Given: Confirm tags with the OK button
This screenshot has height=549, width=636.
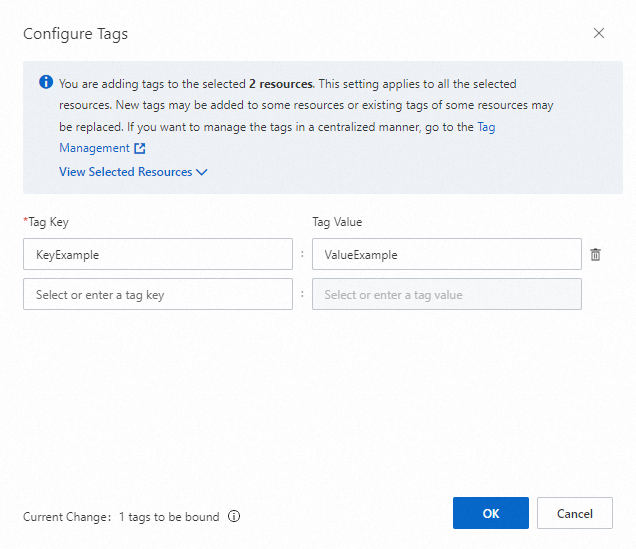Looking at the screenshot, I should [x=491, y=513].
